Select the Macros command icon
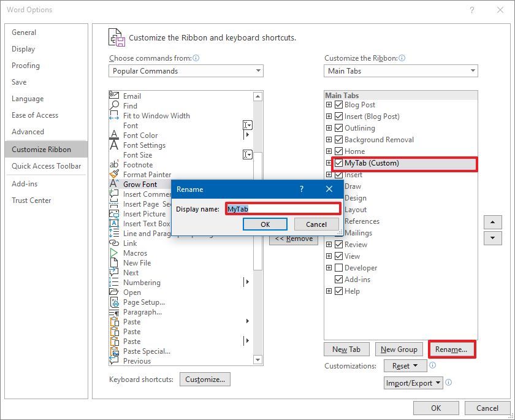This screenshot has height=420, width=515. click(113, 253)
